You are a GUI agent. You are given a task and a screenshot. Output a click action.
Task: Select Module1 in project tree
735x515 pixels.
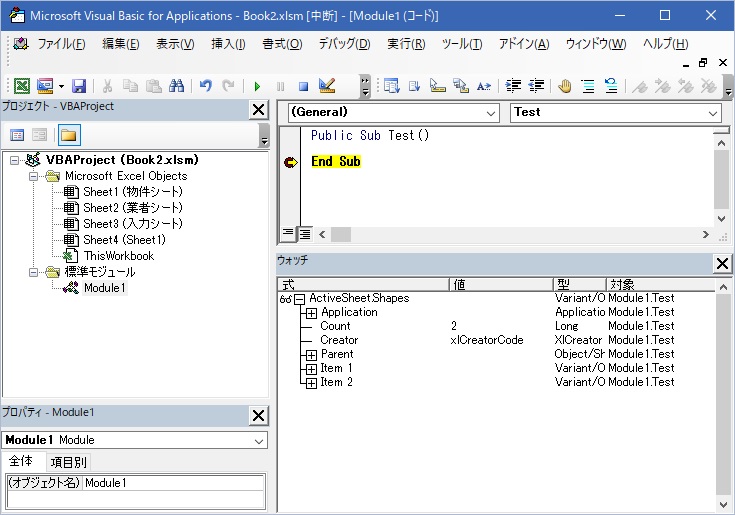(x=105, y=288)
